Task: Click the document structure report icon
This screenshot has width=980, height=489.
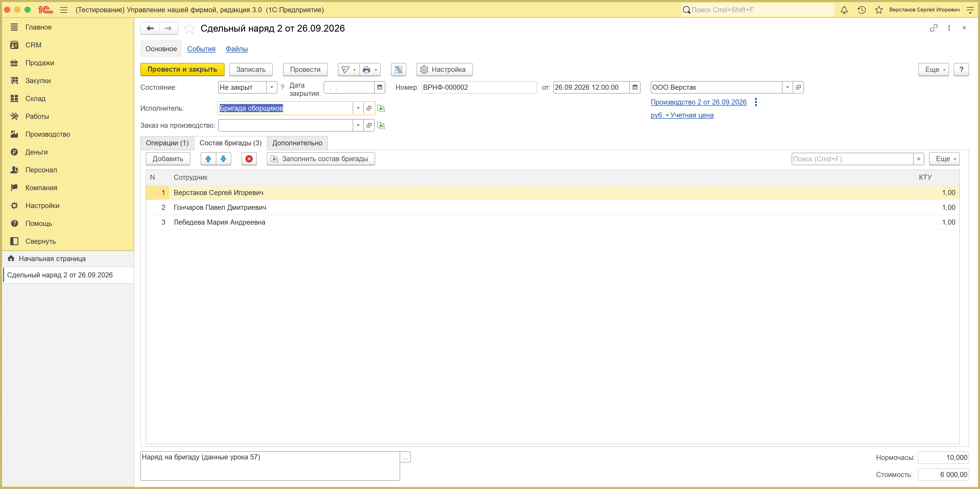Action: (x=398, y=70)
